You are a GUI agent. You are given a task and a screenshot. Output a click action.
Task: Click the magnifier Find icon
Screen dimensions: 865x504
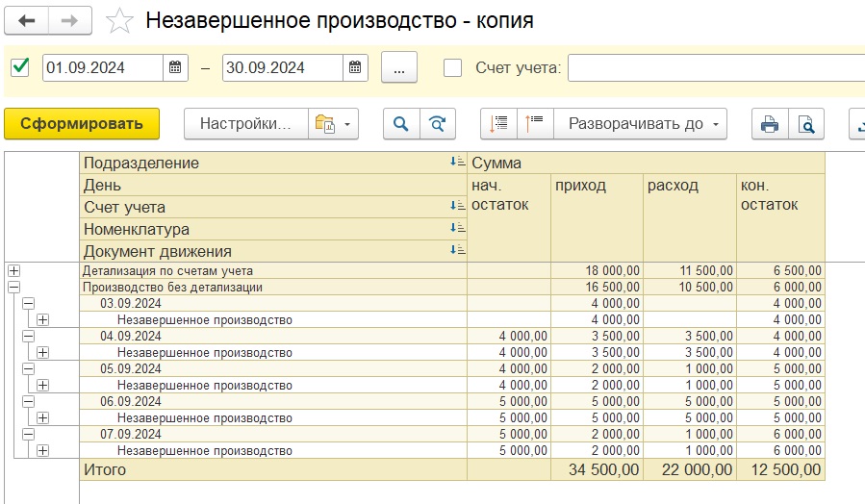tap(401, 123)
